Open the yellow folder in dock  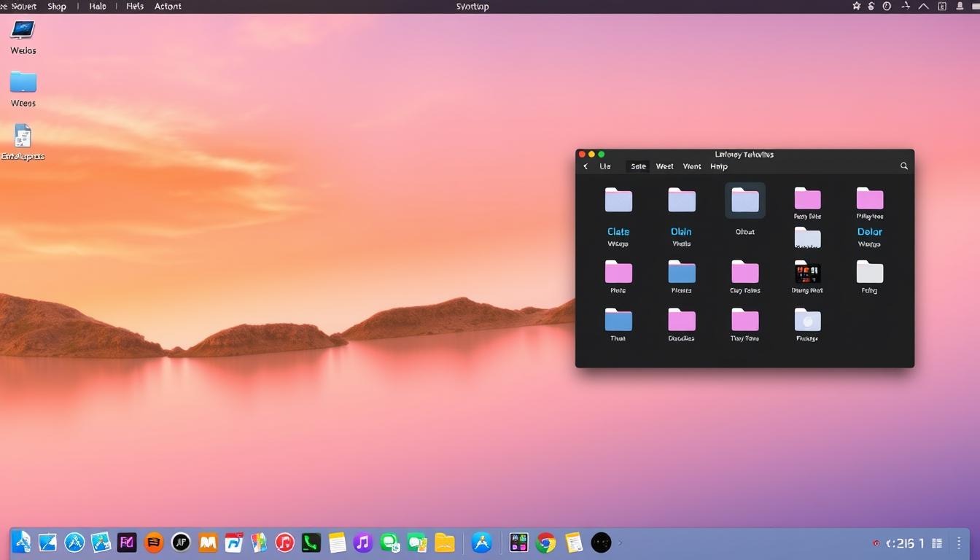445,542
